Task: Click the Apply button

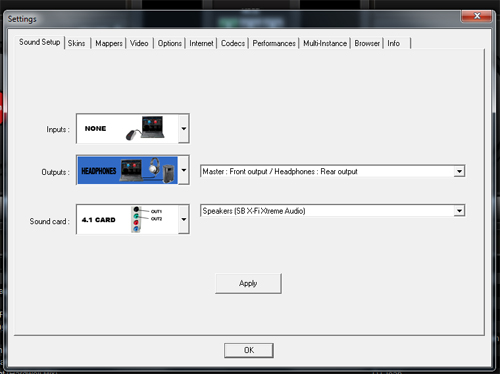Action: pyautogui.click(x=248, y=284)
